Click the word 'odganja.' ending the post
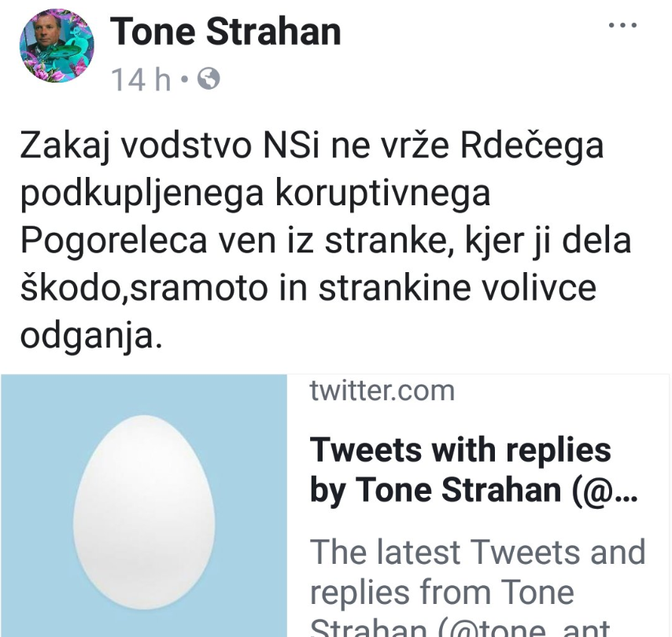Image resolution: width=672 pixels, height=637 pixels. pyautogui.click(x=92, y=336)
